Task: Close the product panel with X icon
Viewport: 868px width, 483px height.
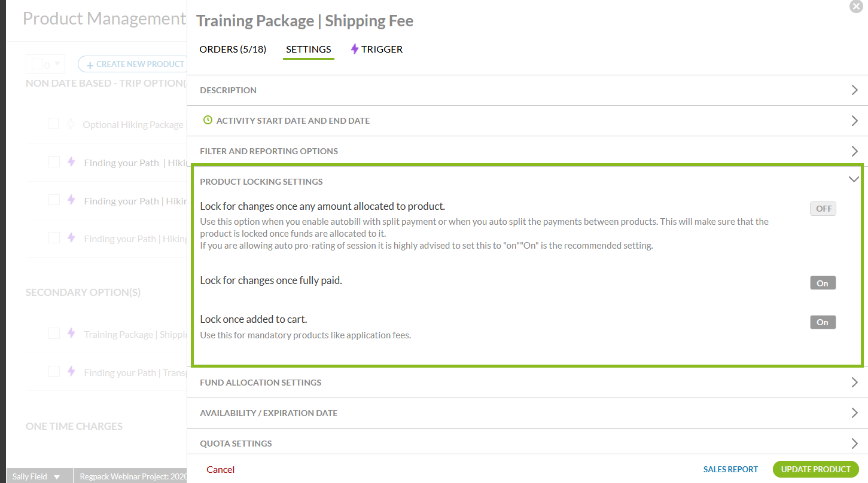Action: [856, 7]
